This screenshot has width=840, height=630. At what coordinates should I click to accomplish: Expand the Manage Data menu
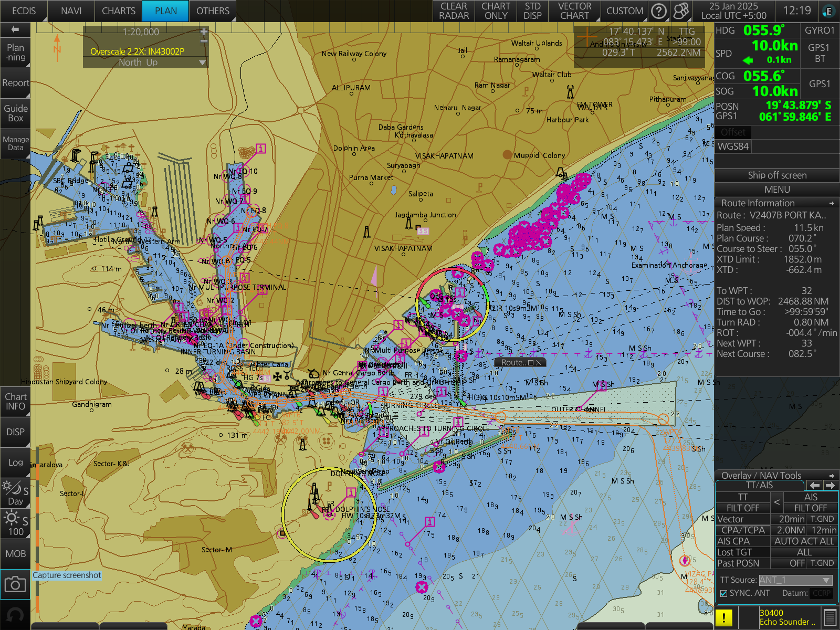pos(15,143)
